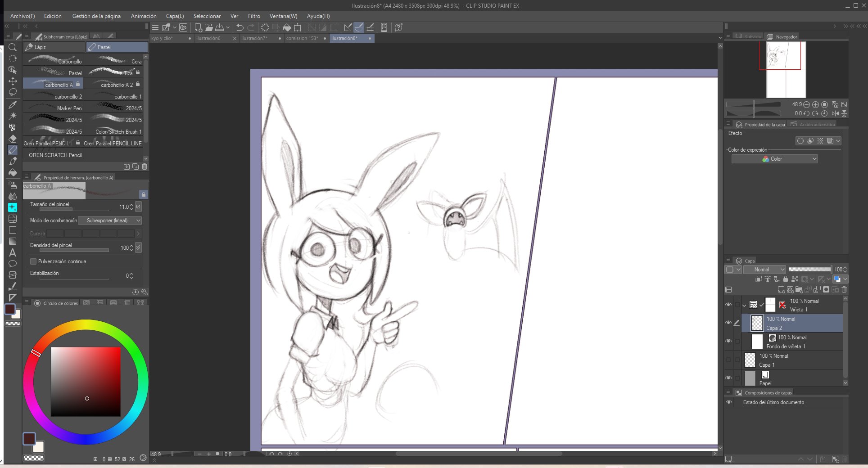Open the Archivo(F) menu
868x468 pixels.
coord(23,16)
